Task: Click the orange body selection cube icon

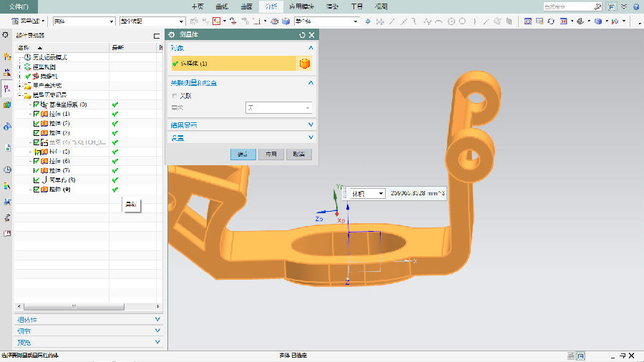Action: 305,64
